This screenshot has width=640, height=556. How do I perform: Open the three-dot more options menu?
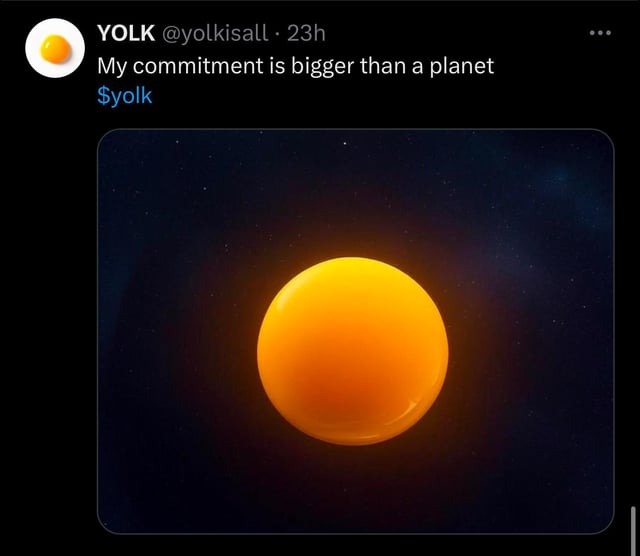click(x=599, y=35)
